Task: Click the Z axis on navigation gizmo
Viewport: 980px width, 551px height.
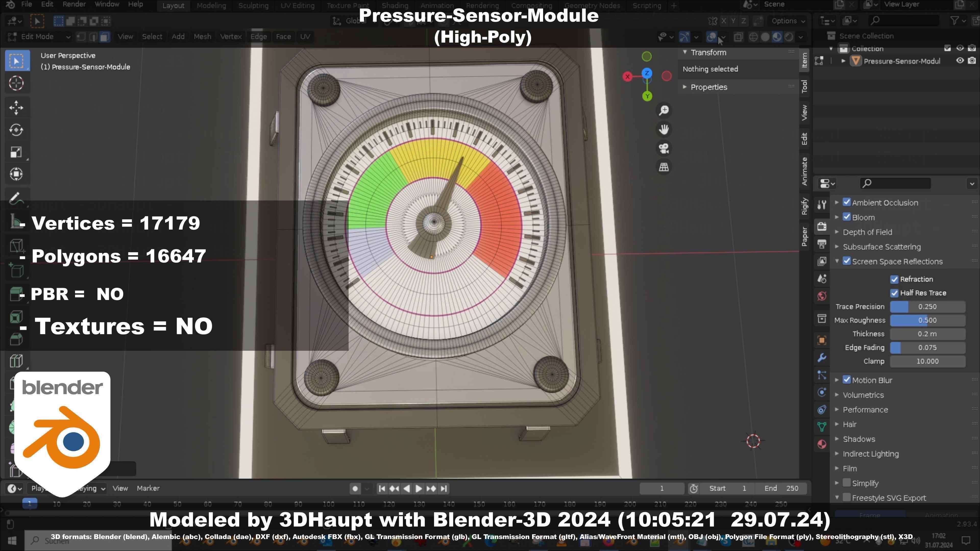Action: coord(647,73)
